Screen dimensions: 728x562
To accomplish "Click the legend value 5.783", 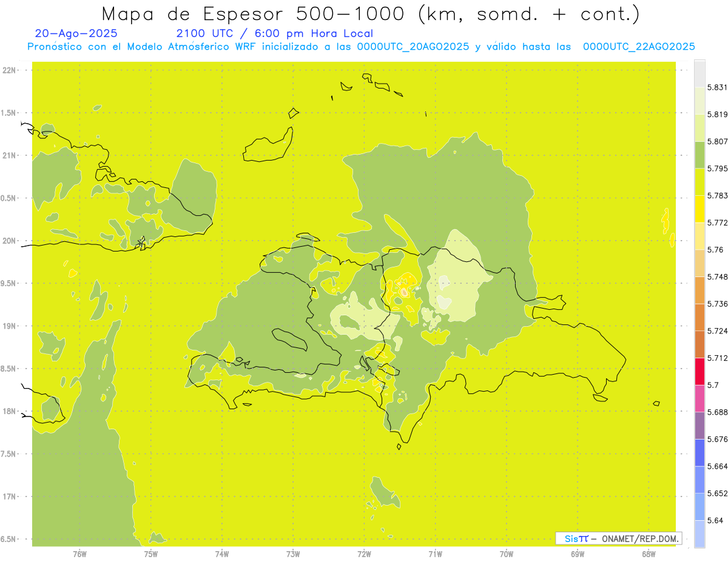I will click(x=717, y=196).
